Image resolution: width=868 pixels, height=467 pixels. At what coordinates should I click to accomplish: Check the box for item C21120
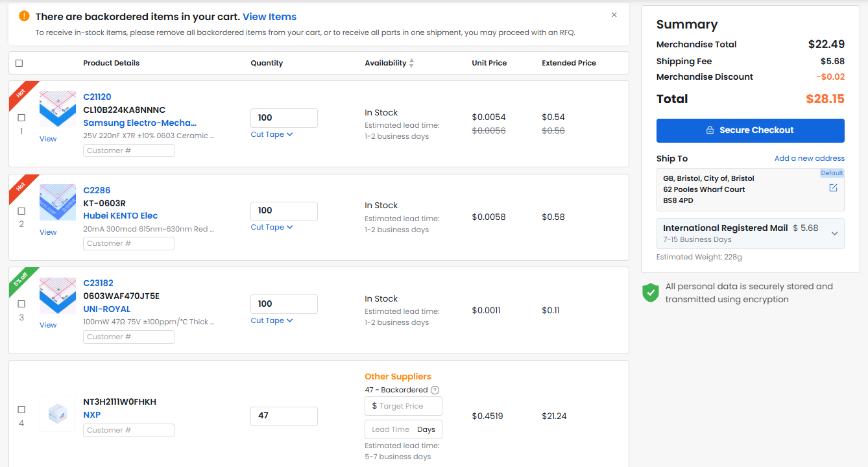(x=21, y=118)
